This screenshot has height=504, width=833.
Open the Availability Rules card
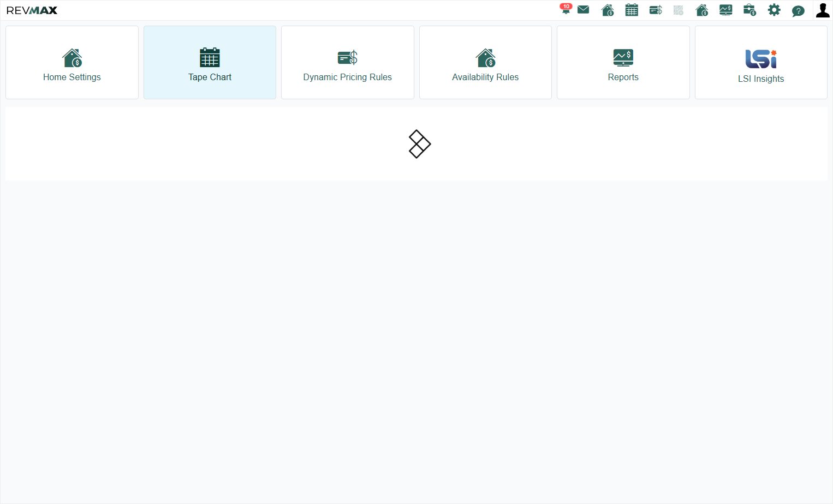[x=485, y=62]
